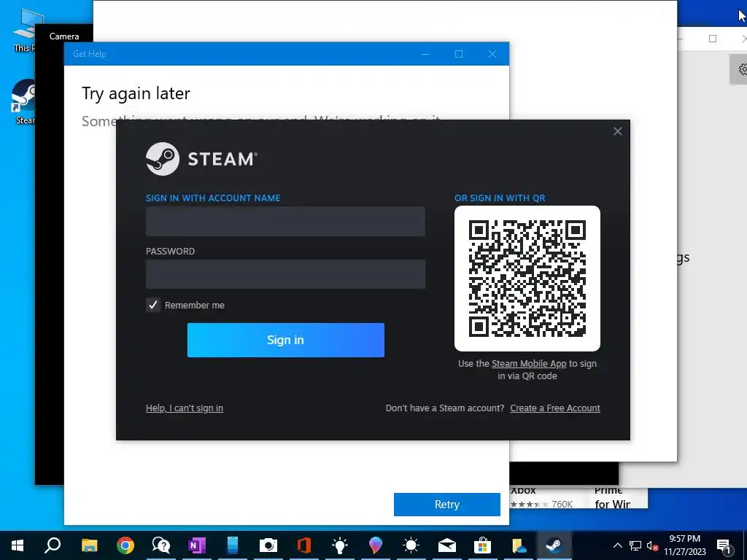
Task: Click the Steam logo in sign-in dialog
Action: [201, 159]
